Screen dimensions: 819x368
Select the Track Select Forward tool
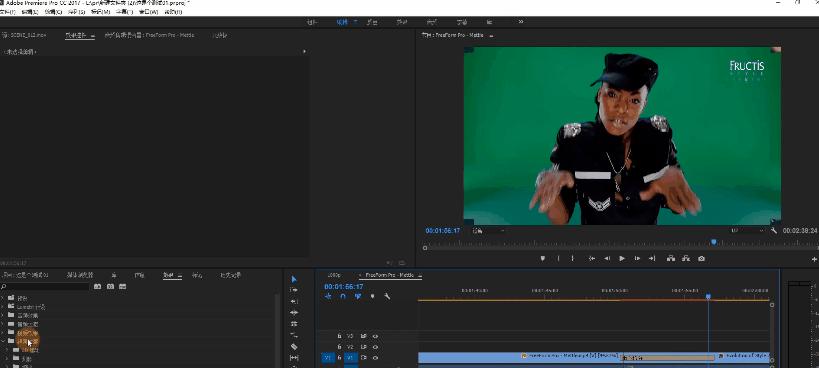pyautogui.click(x=294, y=290)
